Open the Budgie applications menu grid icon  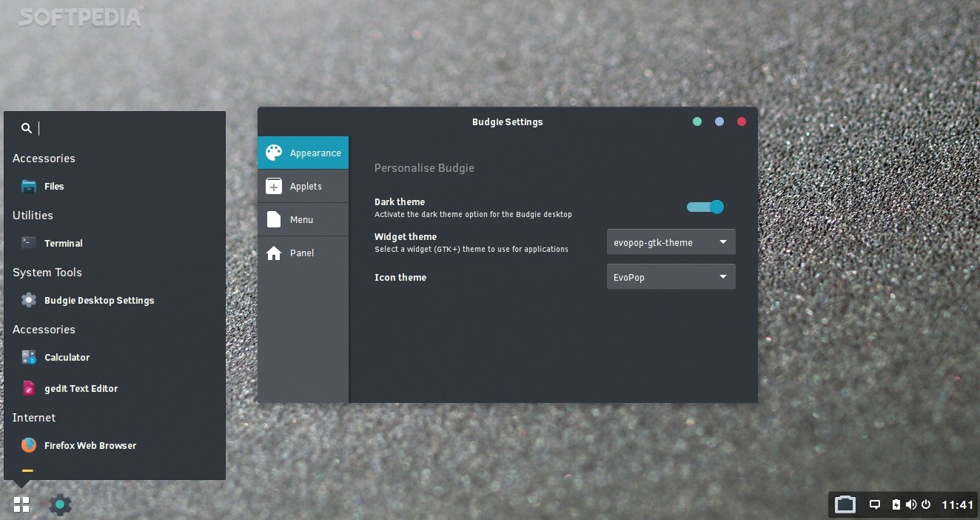21,504
